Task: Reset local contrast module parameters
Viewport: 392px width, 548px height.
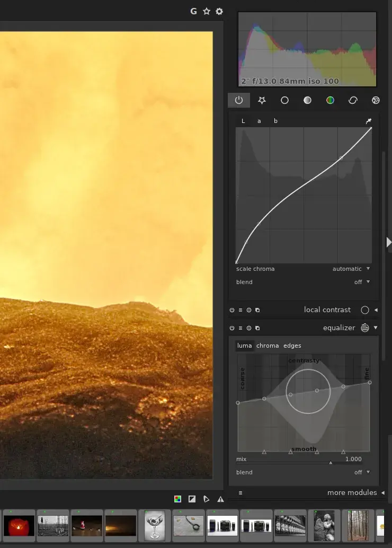Action: pos(249,310)
